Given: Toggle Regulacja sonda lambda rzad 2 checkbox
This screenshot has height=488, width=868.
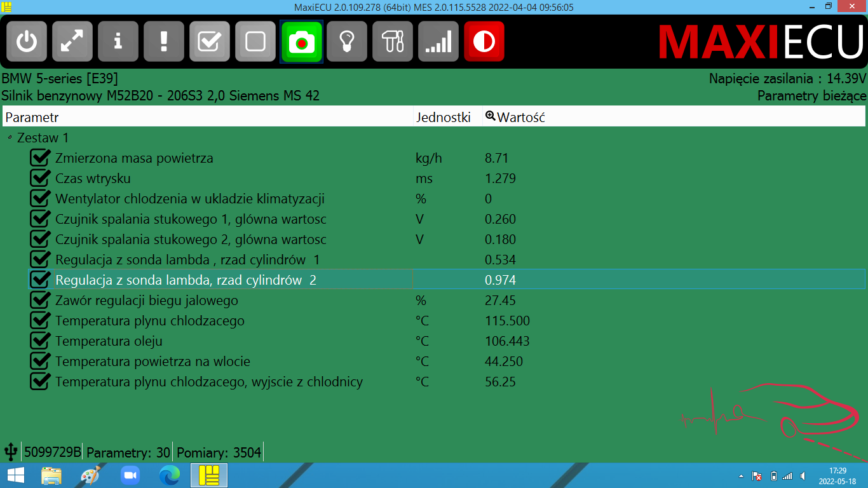Looking at the screenshot, I should pos(40,280).
